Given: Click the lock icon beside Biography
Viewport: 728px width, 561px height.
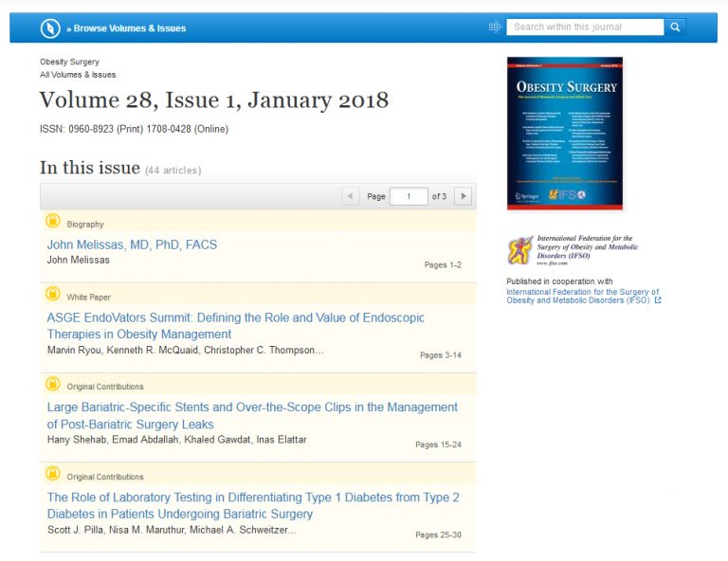Looking at the screenshot, I should point(53,222).
